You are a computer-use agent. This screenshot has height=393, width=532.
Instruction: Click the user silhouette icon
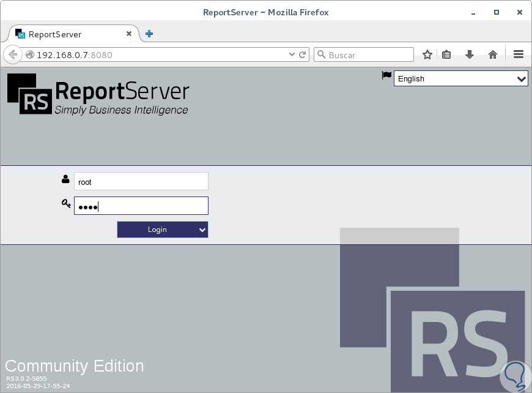pyautogui.click(x=66, y=179)
